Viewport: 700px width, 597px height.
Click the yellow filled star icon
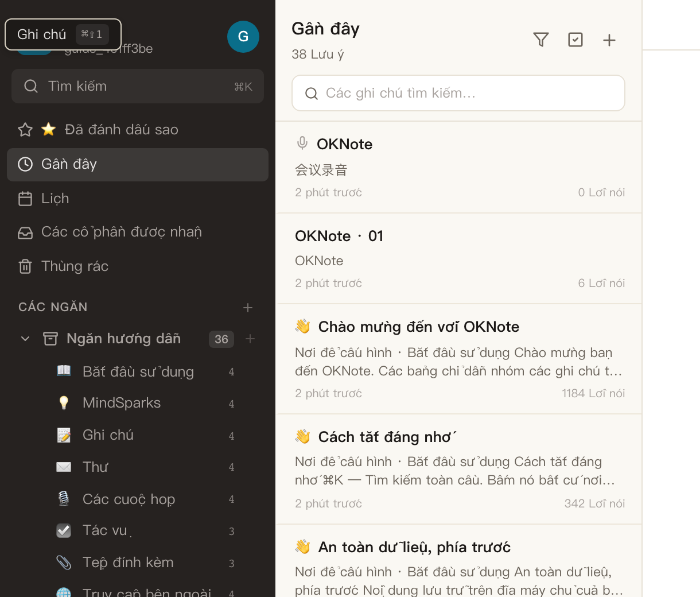pyautogui.click(x=49, y=129)
